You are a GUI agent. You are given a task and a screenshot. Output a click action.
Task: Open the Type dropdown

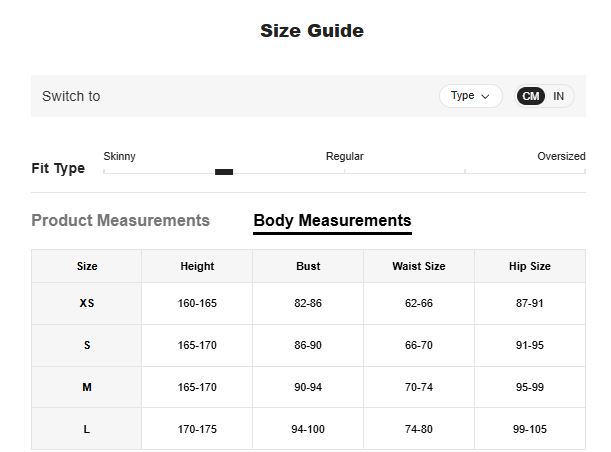[470, 96]
